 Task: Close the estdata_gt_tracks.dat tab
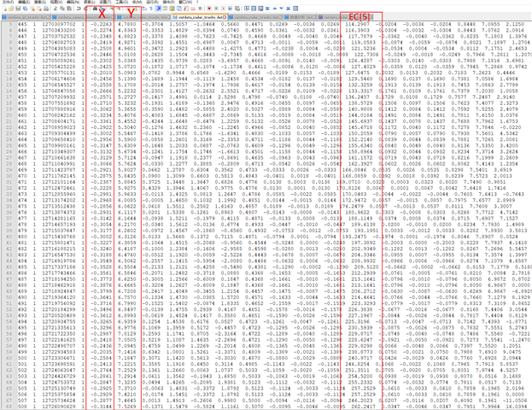click(49, 17)
